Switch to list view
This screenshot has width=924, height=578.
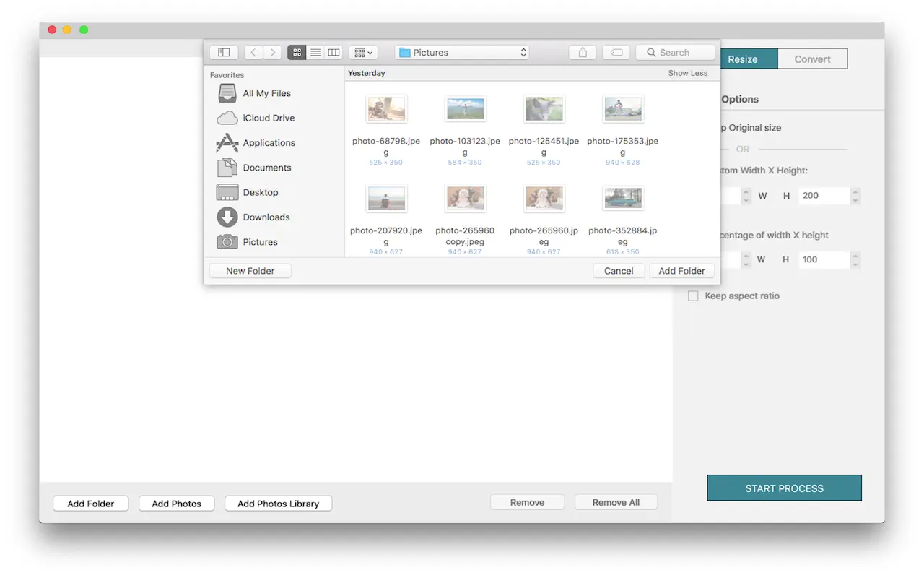(x=315, y=53)
